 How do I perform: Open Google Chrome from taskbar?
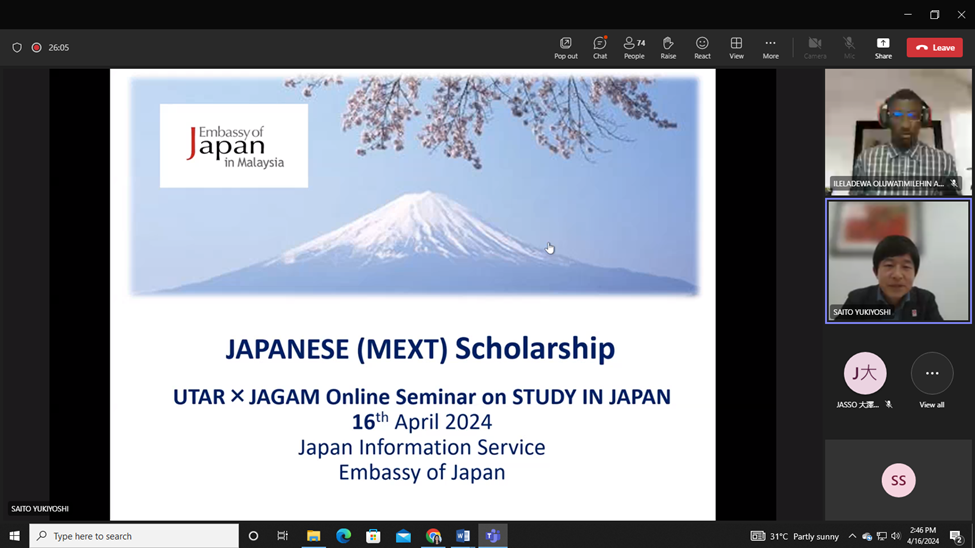(x=433, y=536)
